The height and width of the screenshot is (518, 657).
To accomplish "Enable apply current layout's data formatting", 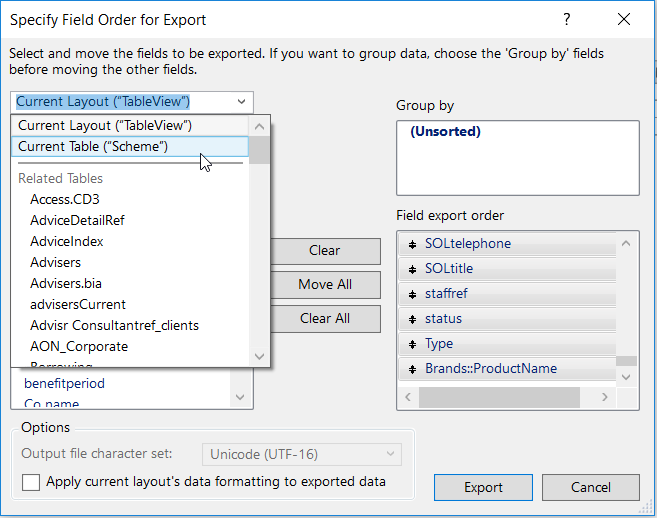I will coord(31,482).
